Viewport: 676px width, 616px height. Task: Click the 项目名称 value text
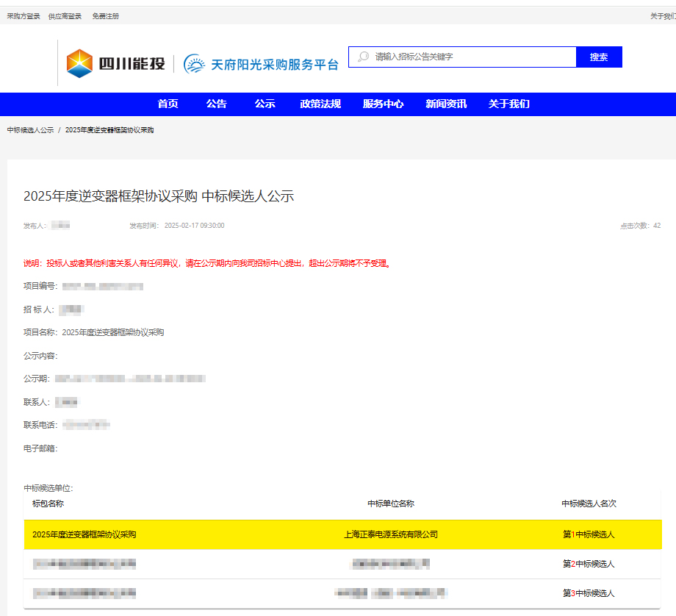(113, 332)
